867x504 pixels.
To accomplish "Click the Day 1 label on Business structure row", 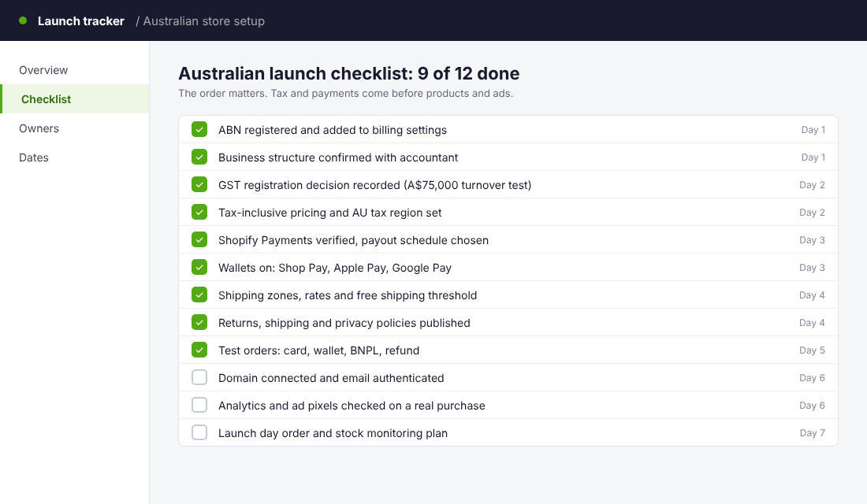I will pyautogui.click(x=813, y=157).
